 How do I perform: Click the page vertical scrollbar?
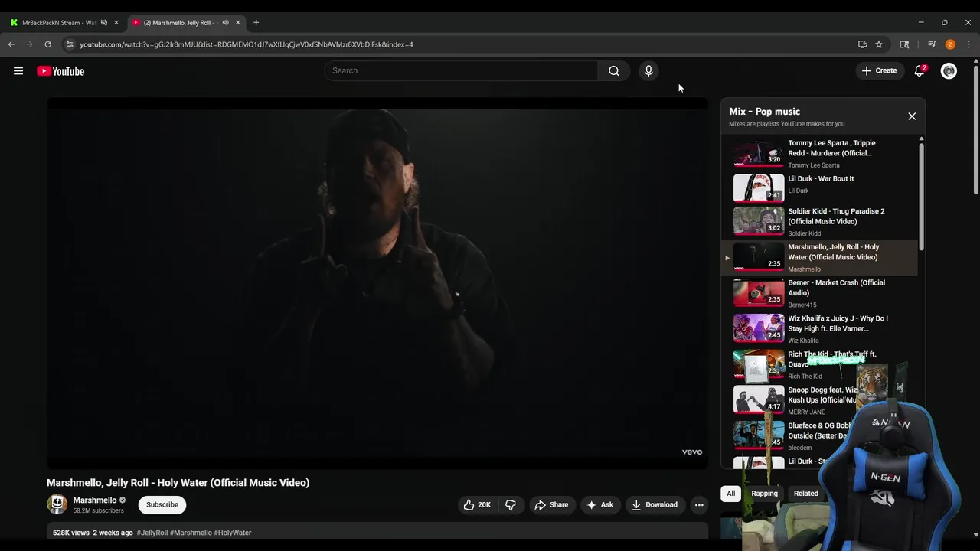(x=975, y=130)
